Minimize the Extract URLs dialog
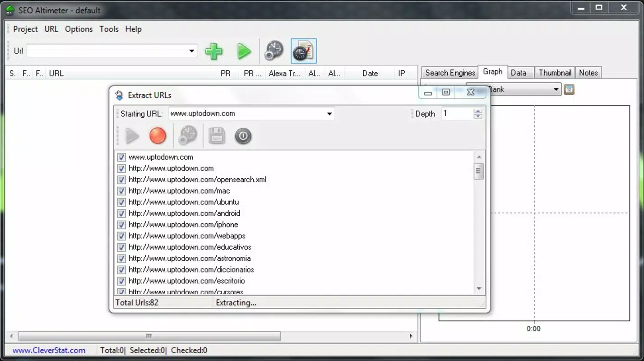 pos(428,93)
